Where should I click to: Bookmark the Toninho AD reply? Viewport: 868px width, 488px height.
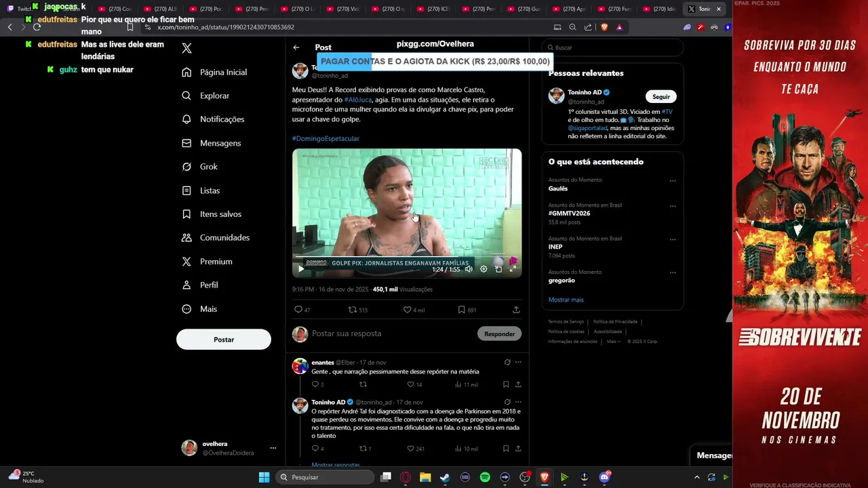[x=506, y=449]
